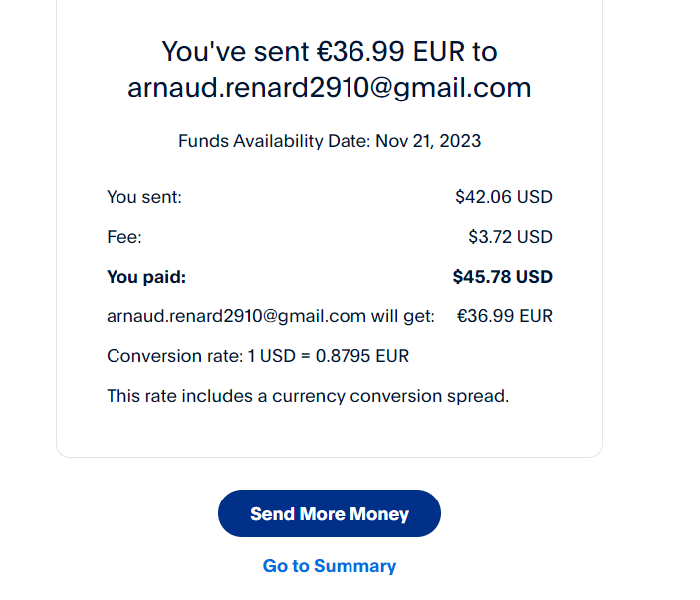The width and height of the screenshot is (700, 600).
Task: Click the Send More Money button
Action: tap(329, 513)
